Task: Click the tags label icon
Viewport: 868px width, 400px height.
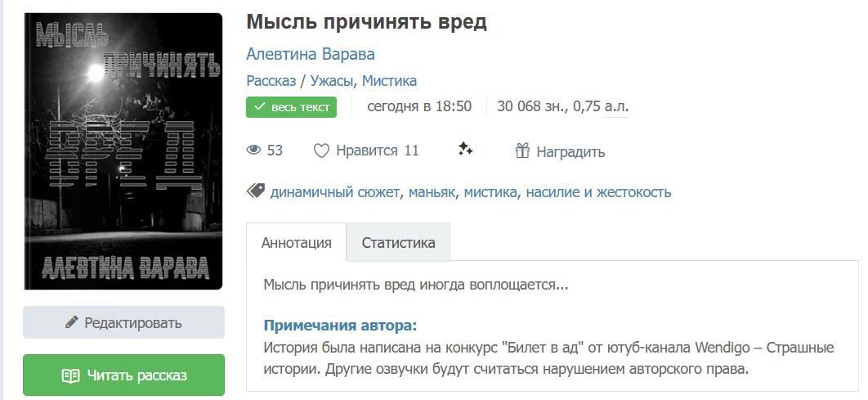Action: (256, 191)
